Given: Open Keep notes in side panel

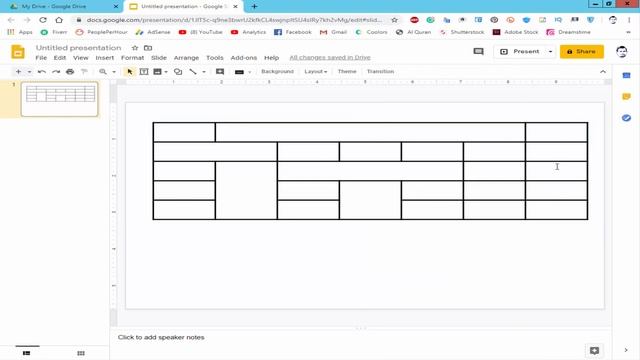Looking at the screenshot, I should pyautogui.click(x=626, y=97).
